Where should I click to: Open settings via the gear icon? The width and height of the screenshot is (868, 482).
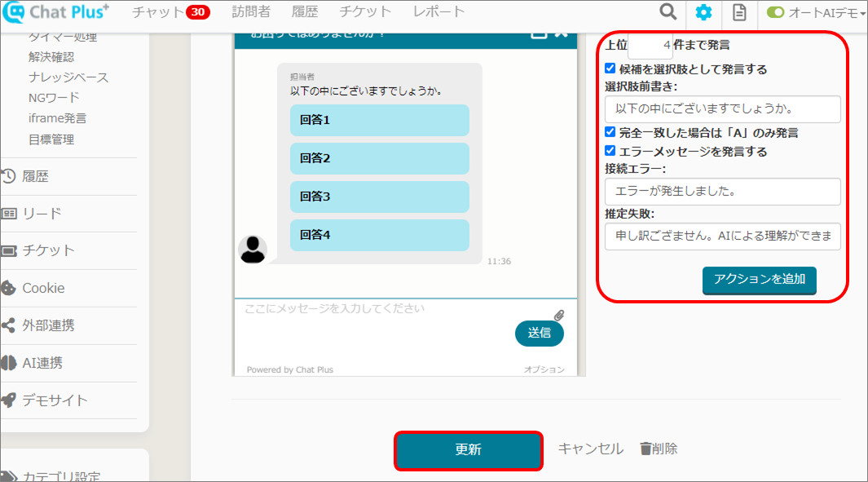pyautogui.click(x=703, y=12)
